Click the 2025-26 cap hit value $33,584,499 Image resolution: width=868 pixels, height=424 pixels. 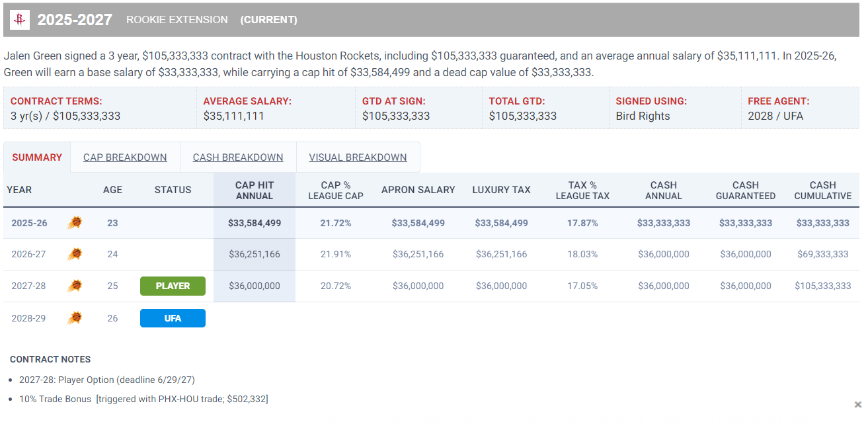pyautogui.click(x=255, y=223)
